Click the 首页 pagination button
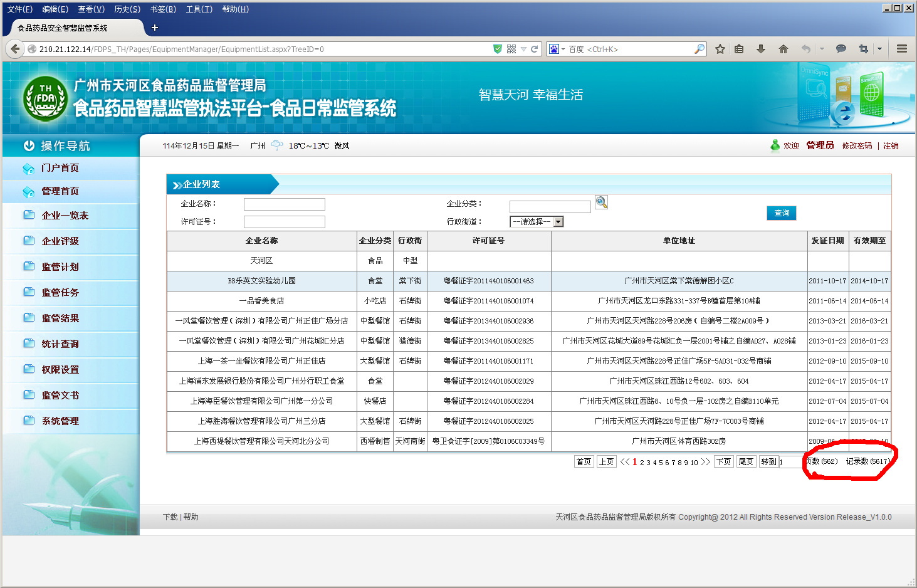The width and height of the screenshot is (917, 588). click(584, 462)
